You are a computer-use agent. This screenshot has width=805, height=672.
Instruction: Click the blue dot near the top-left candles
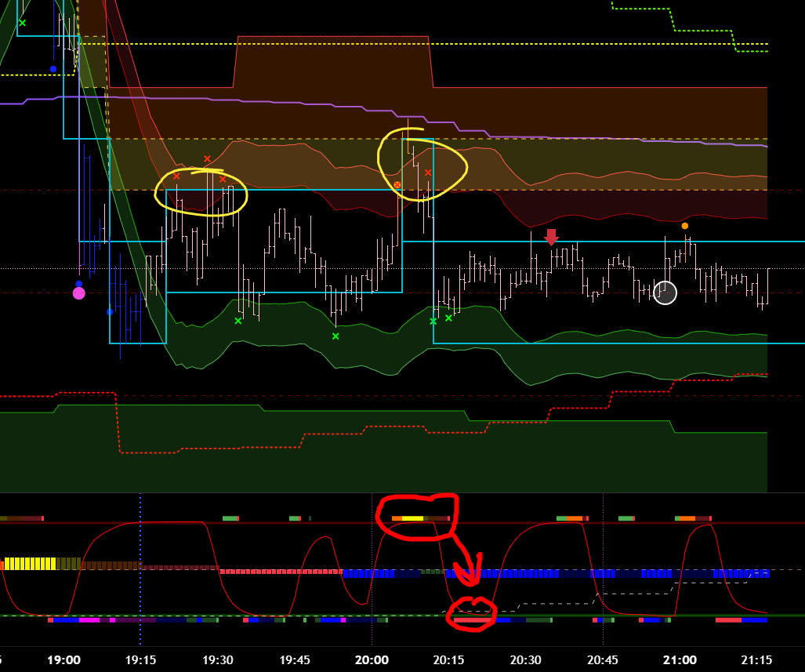[53, 69]
